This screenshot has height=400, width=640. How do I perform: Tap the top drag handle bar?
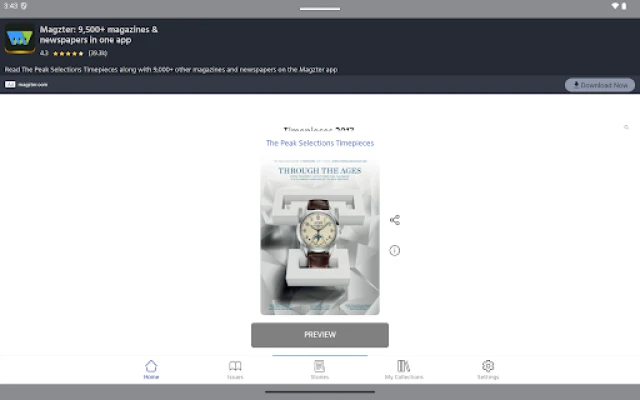click(320, 8)
